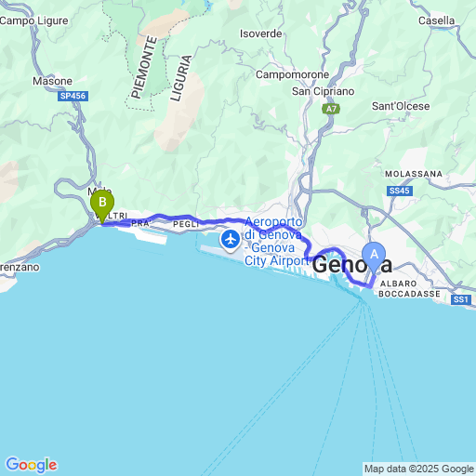This screenshot has width=476, height=476.
Task: Click the Isoverde town label
Action: pyautogui.click(x=260, y=33)
